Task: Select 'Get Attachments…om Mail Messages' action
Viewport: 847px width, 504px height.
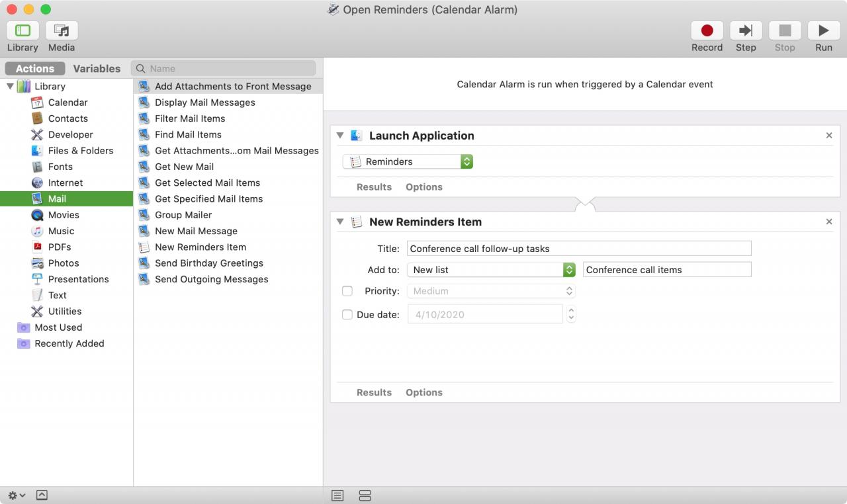Action: [228, 151]
